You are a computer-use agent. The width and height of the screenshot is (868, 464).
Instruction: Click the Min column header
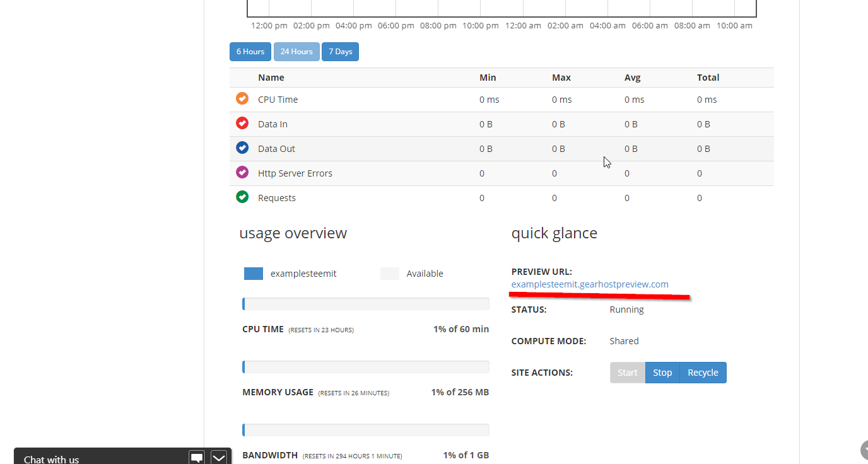click(488, 78)
